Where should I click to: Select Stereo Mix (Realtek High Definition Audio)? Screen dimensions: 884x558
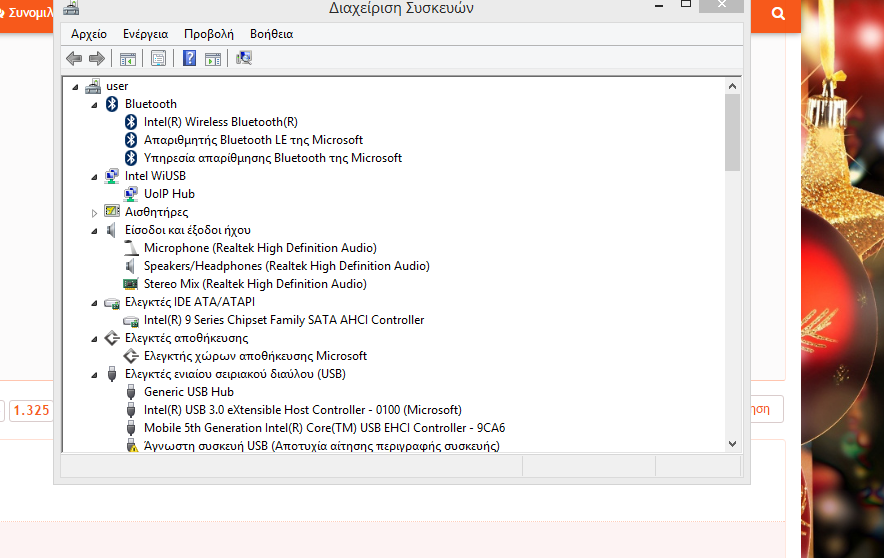point(255,284)
